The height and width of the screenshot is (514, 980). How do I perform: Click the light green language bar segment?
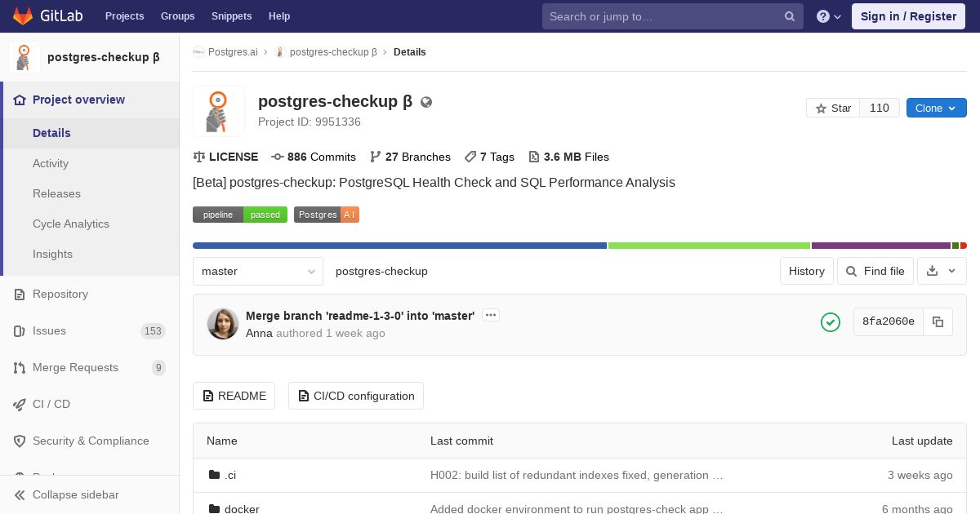(709, 246)
